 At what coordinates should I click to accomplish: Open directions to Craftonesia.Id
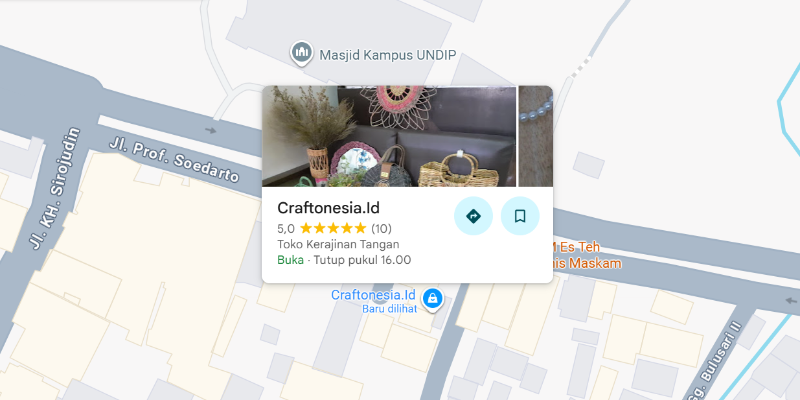(473, 216)
